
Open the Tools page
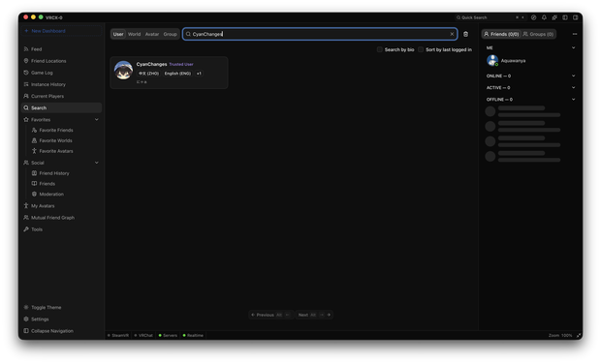coord(61,229)
